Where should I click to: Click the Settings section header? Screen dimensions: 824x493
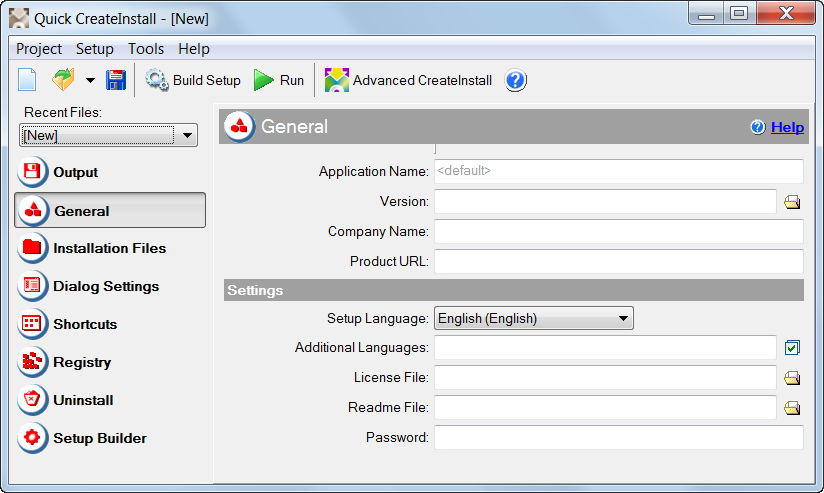coord(513,290)
